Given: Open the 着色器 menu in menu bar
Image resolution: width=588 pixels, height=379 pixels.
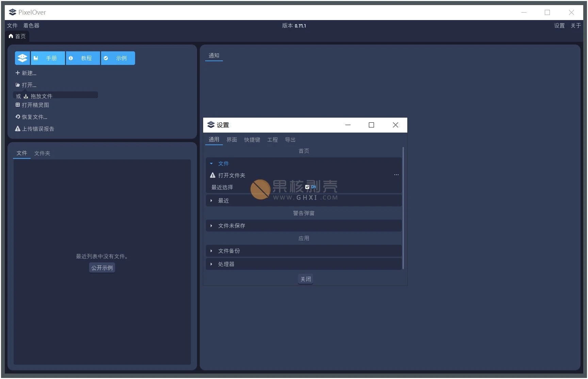Looking at the screenshot, I should pyautogui.click(x=31, y=25).
